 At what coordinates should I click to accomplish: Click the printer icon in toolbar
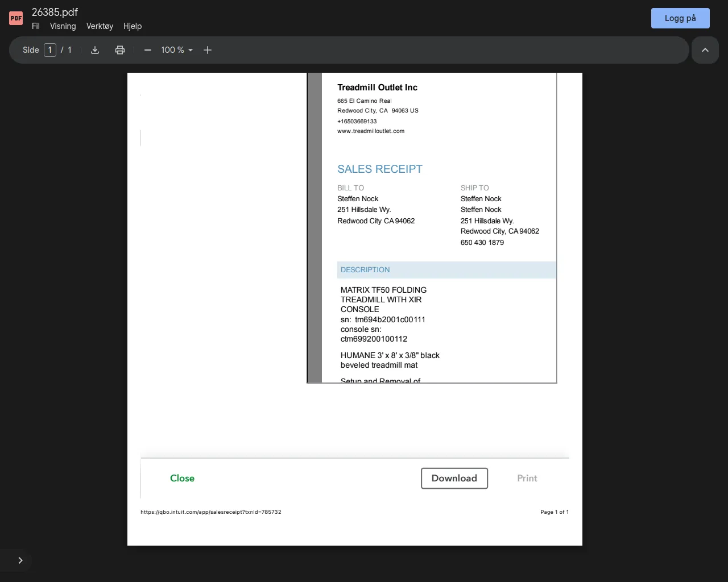point(120,50)
